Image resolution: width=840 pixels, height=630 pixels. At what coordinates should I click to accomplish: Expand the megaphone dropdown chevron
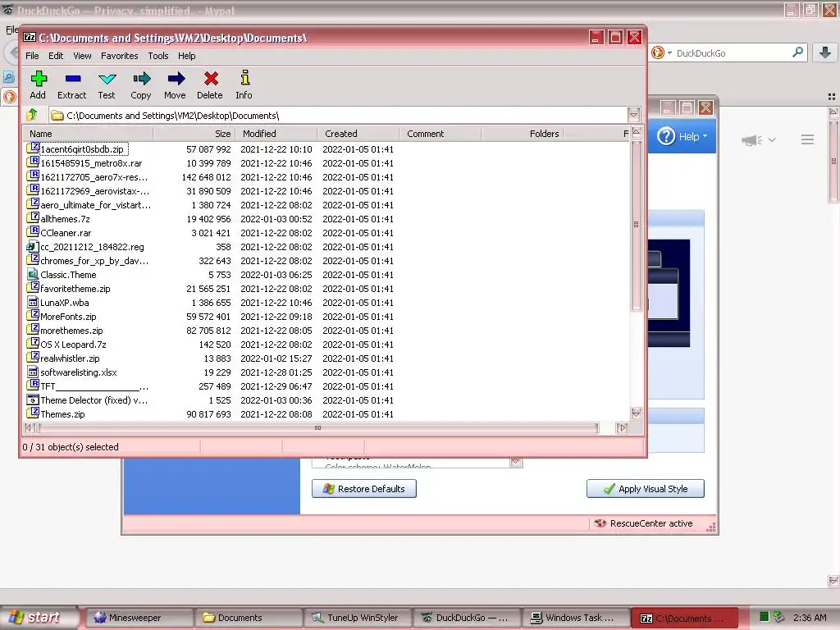[x=772, y=139]
